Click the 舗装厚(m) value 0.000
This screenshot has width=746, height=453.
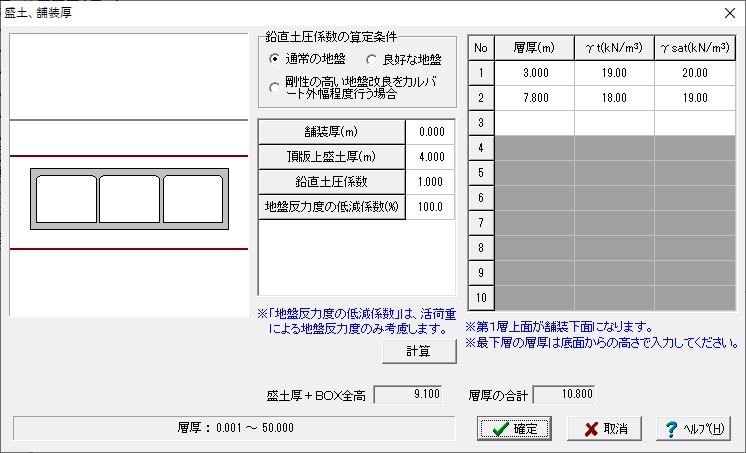coord(431,132)
